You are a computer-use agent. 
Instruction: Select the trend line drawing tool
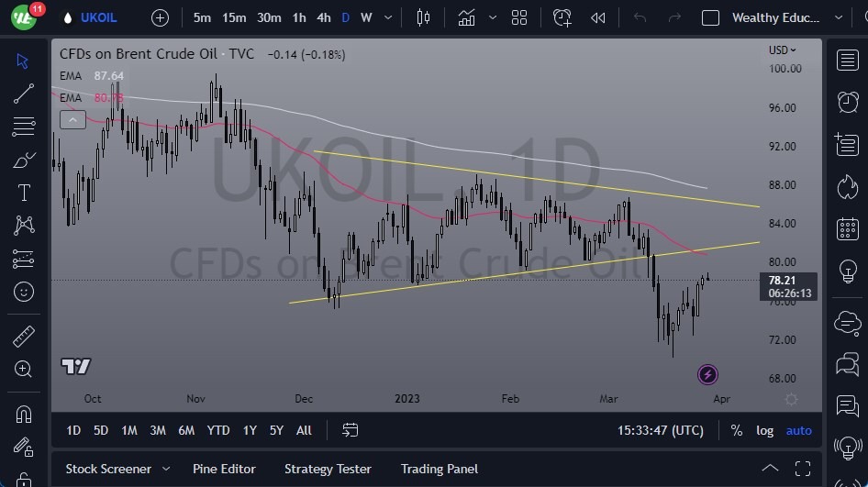[24, 93]
